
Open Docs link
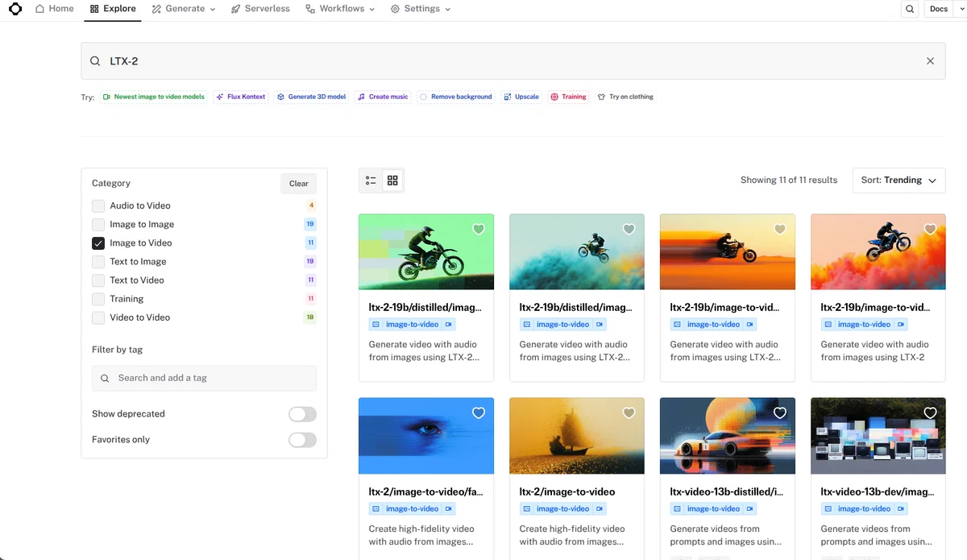point(938,9)
